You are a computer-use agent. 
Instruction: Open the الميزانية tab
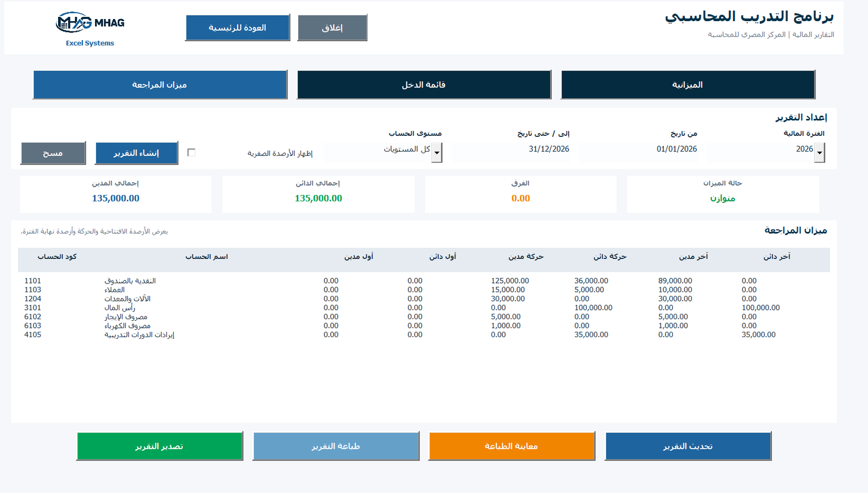click(x=688, y=85)
